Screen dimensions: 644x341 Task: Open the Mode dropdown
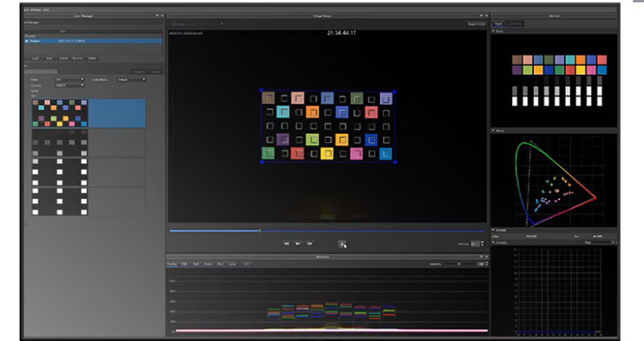tap(69, 79)
